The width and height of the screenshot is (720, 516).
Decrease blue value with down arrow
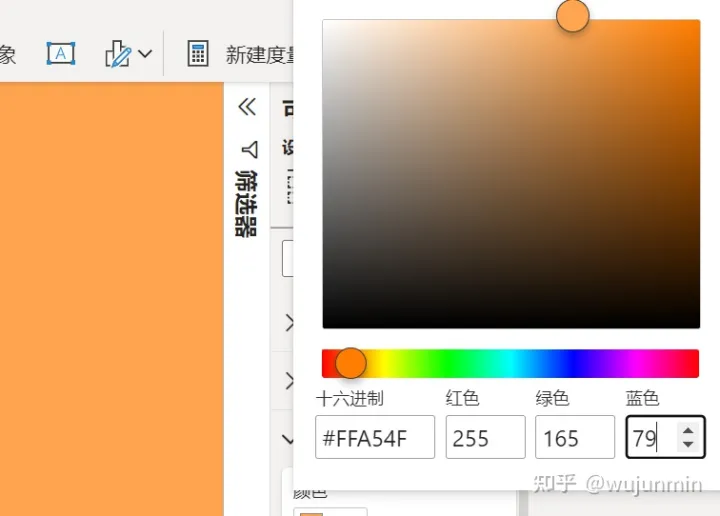(x=688, y=444)
